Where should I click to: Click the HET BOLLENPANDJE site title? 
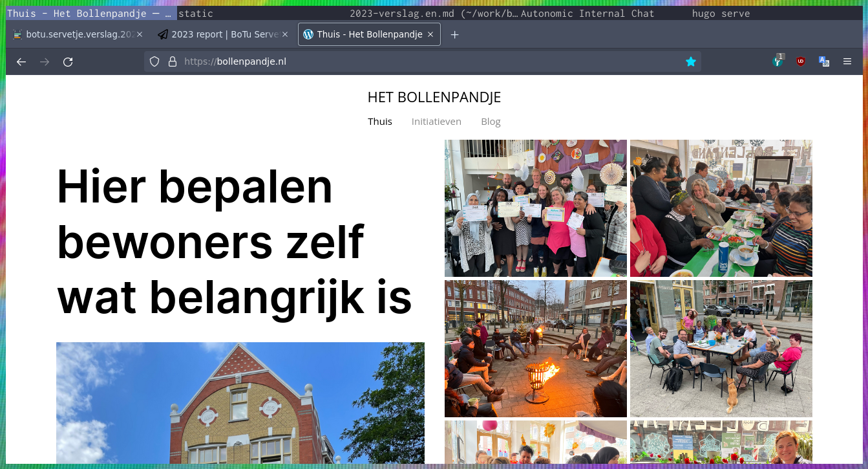tap(434, 98)
